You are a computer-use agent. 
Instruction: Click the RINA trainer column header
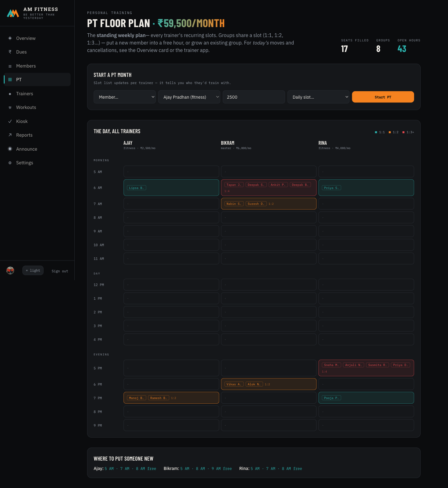click(x=323, y=143)
